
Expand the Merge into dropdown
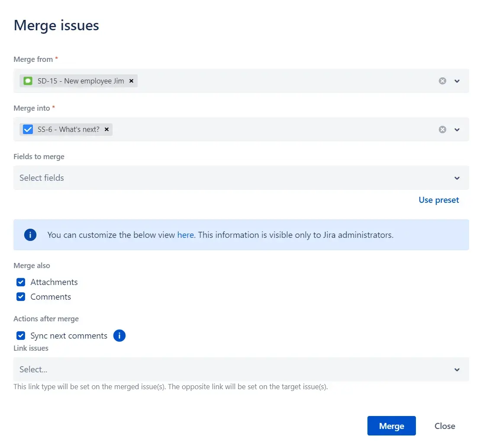click(x=457, y=129)
